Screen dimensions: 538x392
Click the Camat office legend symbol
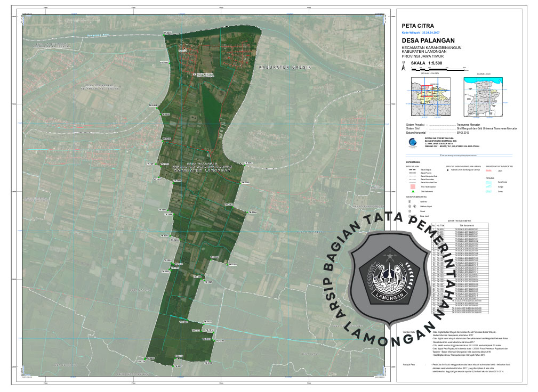coord(409,211)
